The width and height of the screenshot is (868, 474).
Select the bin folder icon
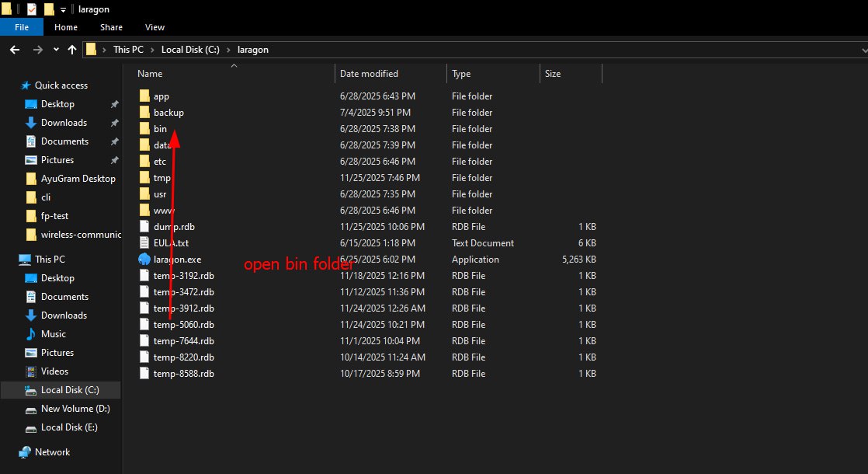[144, 128]
